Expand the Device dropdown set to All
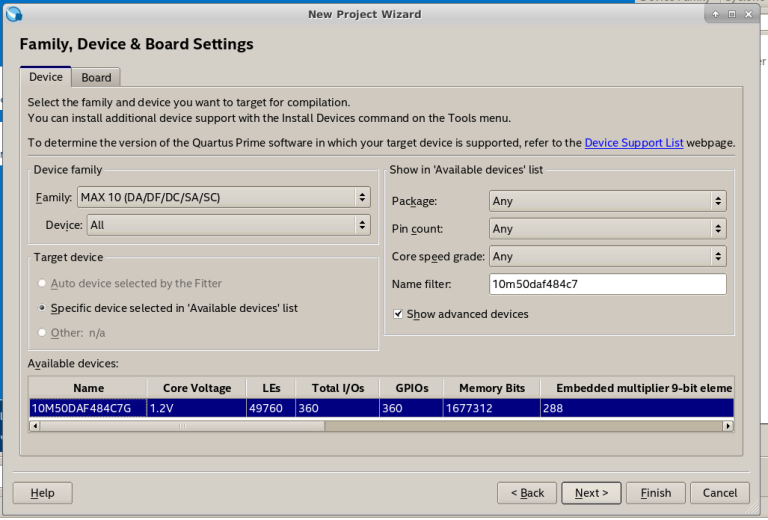768x520 pixels. (228, 225)
